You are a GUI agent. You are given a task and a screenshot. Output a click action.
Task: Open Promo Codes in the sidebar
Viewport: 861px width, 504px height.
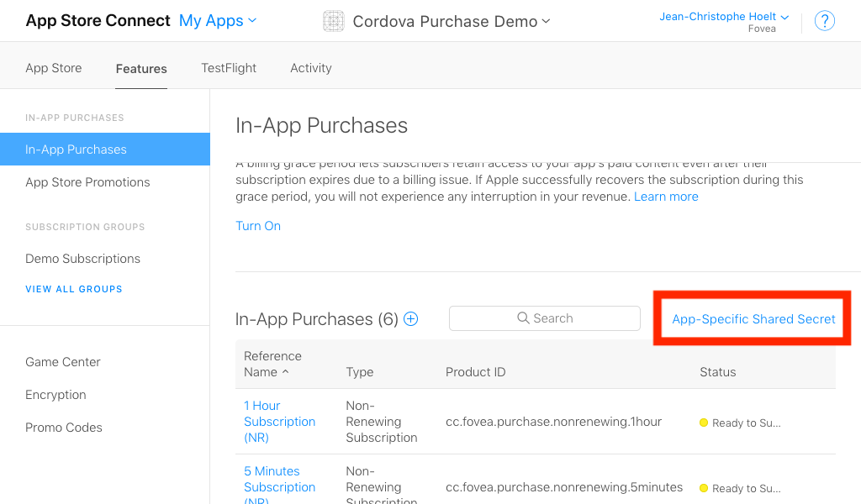tap(64, 428)
